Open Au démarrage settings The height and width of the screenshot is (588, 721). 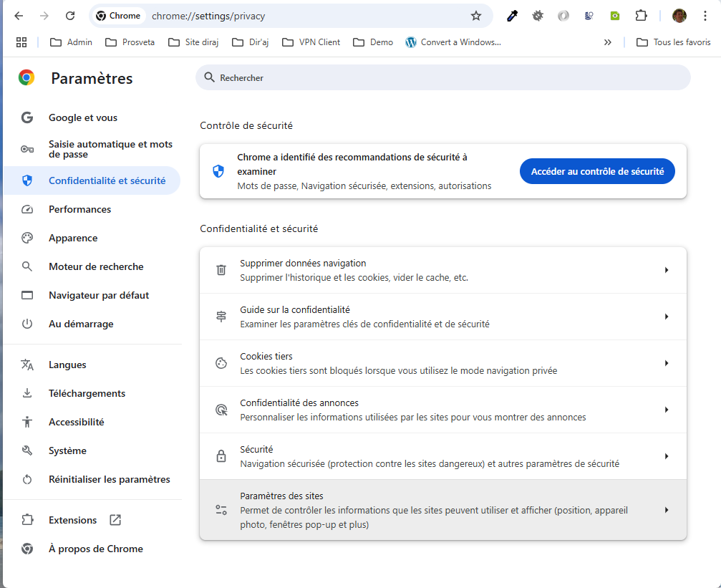point(92,324)
